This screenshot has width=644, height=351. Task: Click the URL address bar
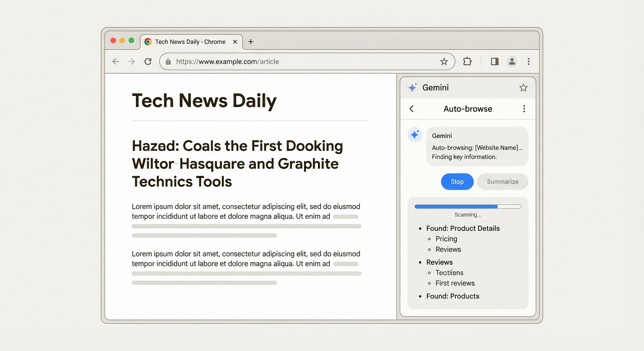[x=302, y=62]
